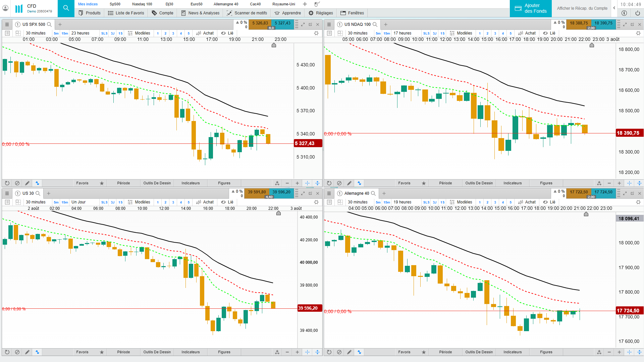Click the sell price 5 326,83 box
The height and width of the screenshot is (362, 644).
[x=260, y=23]
